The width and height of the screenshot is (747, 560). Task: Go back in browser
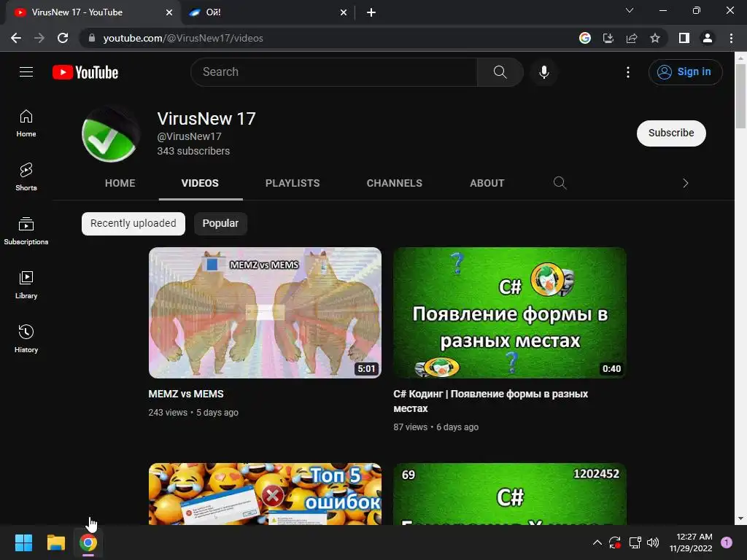pos(16,38)
